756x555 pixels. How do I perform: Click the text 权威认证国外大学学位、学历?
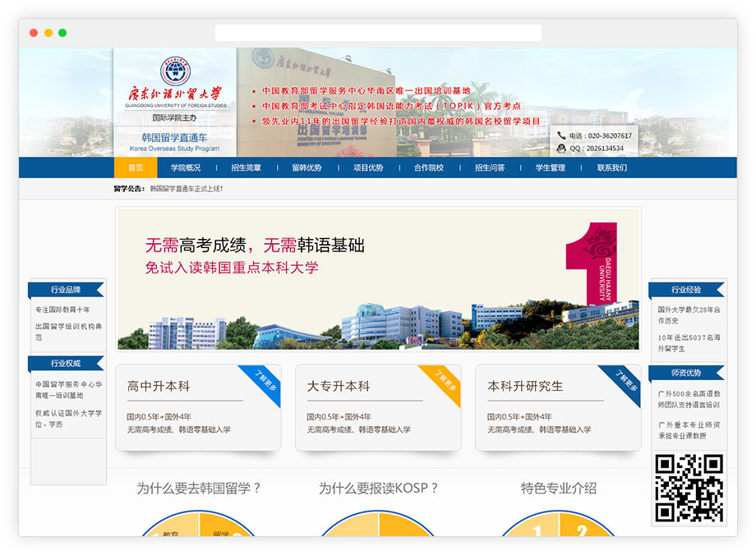tap(68, 419)
